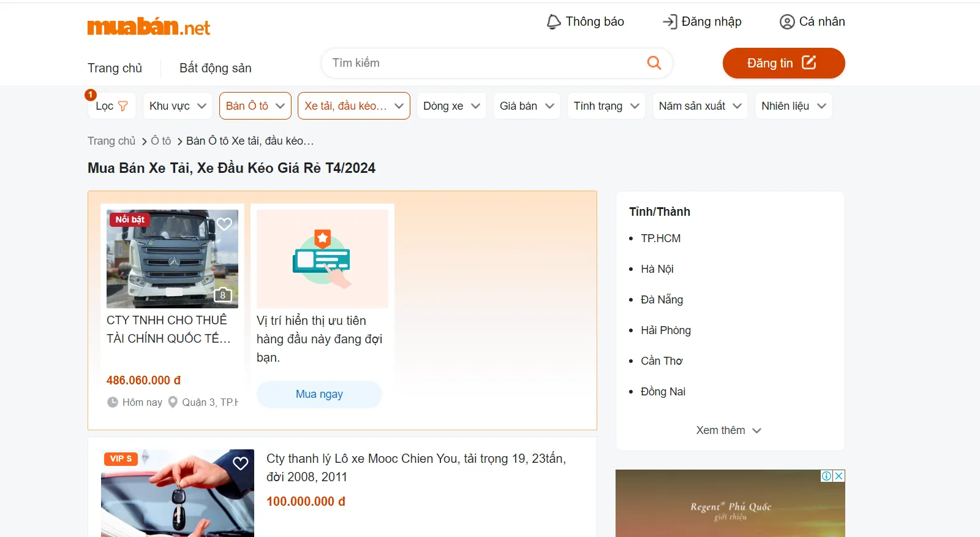
Task: Open the truck photo thumbnail with Nổi bật
Action: (172, 259)
